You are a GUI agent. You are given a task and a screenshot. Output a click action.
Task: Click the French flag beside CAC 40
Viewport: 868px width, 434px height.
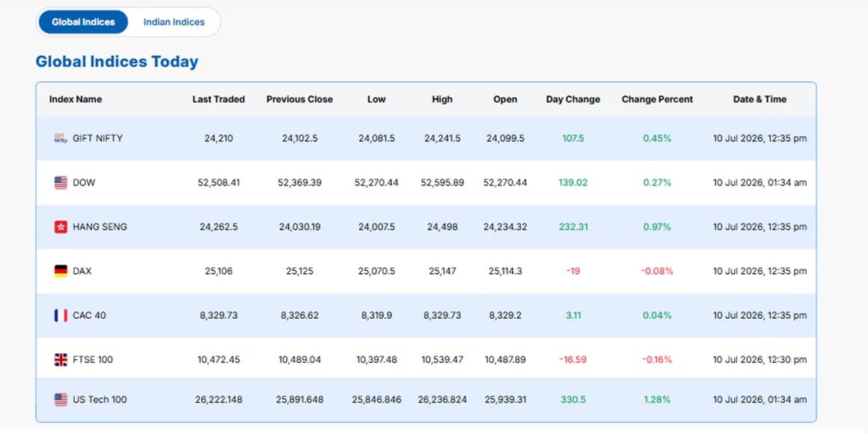61,316
